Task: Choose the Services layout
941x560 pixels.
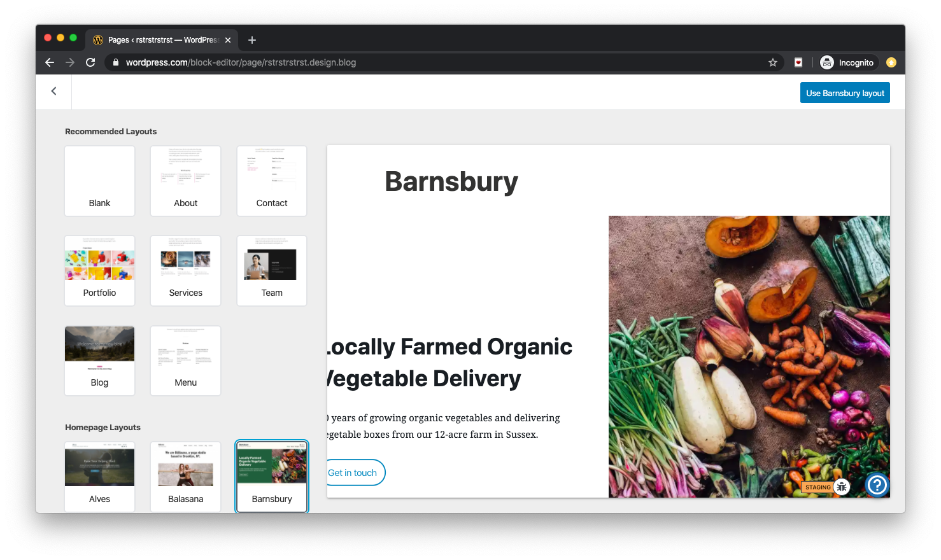Action: pos(185,270)
